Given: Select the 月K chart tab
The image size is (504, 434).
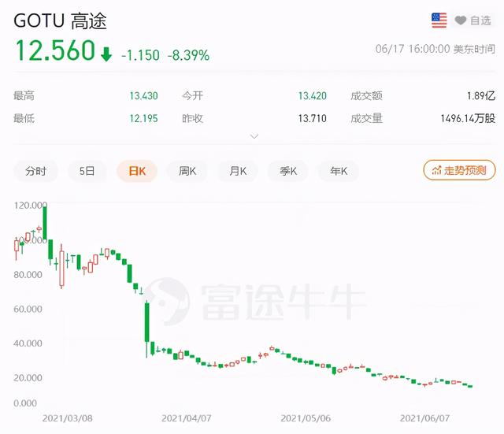Looking at the screenshot, I should point(238,171).
